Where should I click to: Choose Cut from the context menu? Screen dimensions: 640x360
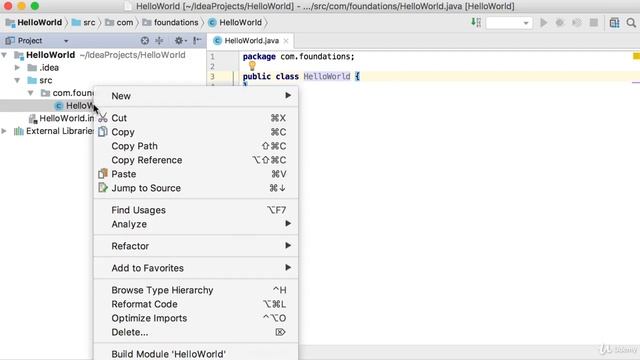click(x=196, y=118)
